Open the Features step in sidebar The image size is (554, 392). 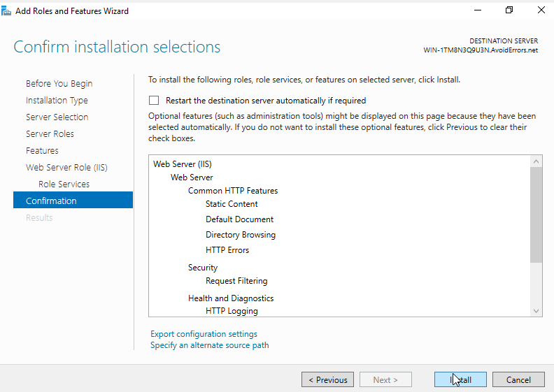point(42,151)
